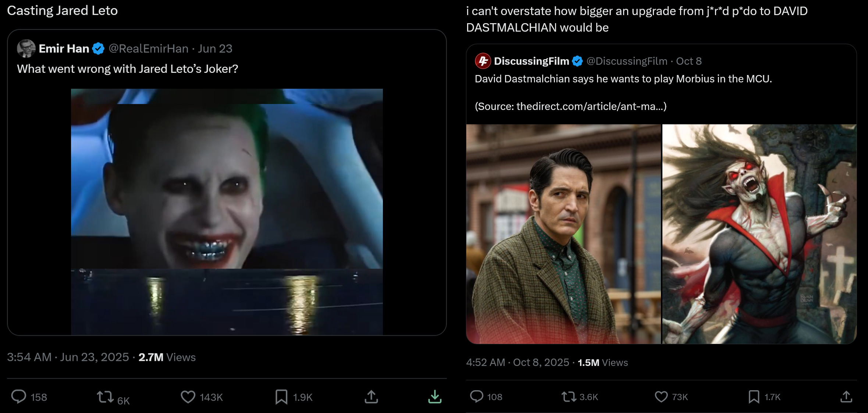Bookmark the Casting Jared Leto tweet
This screenshot has width=868, height=413.
[281, 397]
